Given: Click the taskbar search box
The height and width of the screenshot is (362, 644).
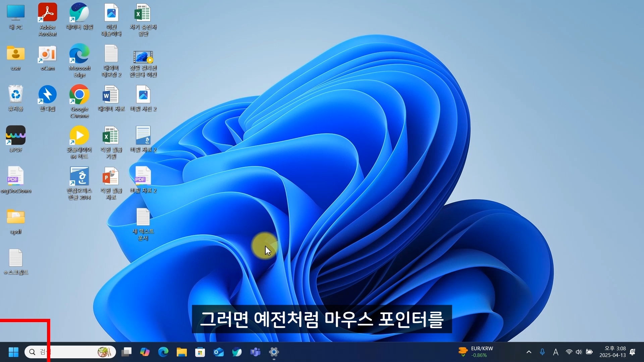Looking at the screenshot, I should click(70, 352).
